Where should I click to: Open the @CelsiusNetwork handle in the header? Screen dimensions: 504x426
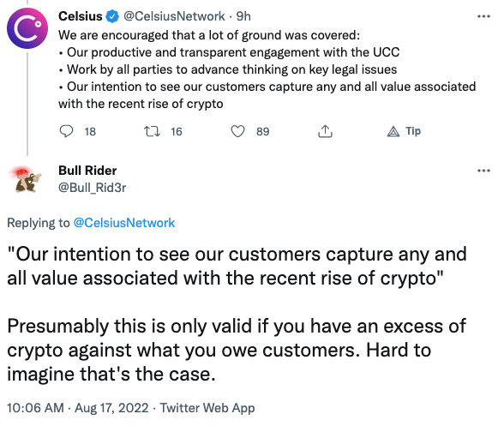click(x=174, y=16)
